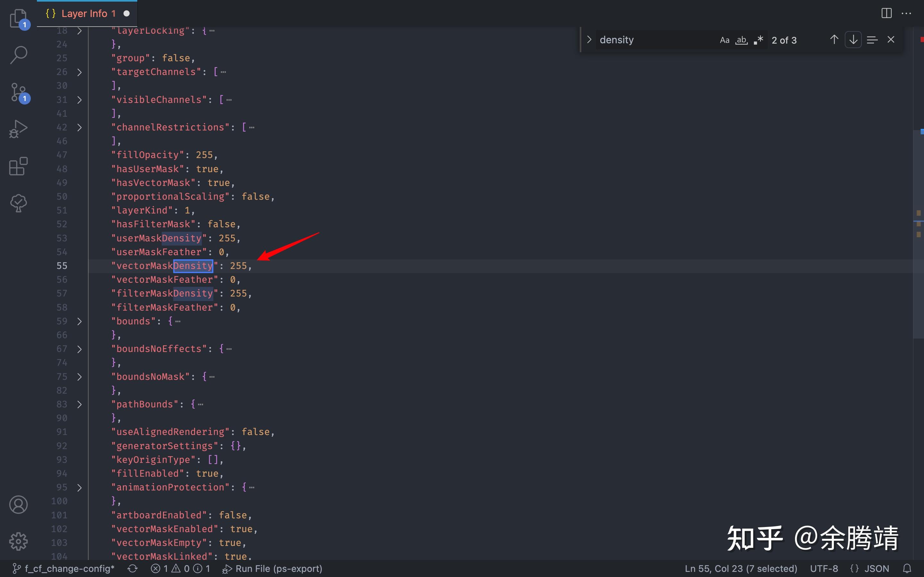The height and width of the screenshot is (577, 924).
Task: Split the editor to the right
Action: [x=886, y=13]
